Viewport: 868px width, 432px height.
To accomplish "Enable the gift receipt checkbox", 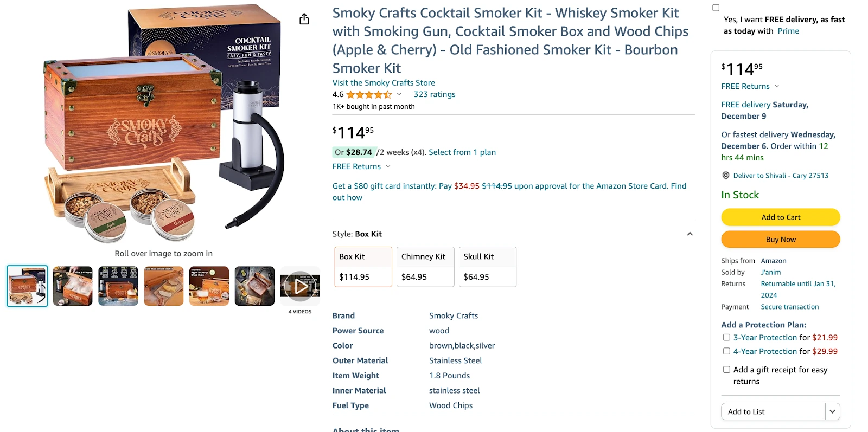I will click(726, 370).
